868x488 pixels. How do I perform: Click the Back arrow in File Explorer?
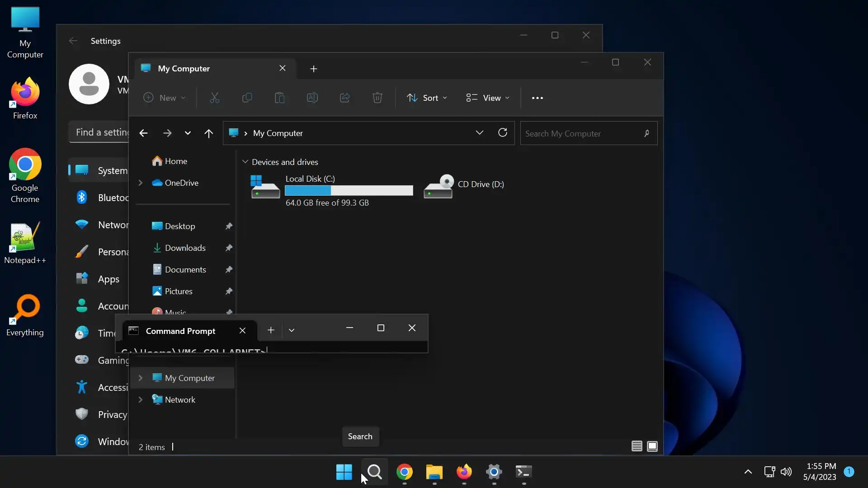tap(143, 133)
